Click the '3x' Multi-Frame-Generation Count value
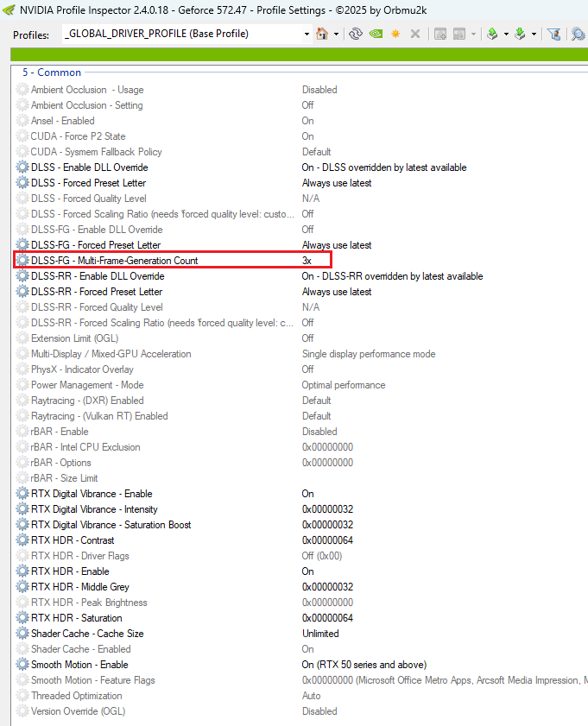The width and height of the screenshot is (588, 726). (307, 261)
